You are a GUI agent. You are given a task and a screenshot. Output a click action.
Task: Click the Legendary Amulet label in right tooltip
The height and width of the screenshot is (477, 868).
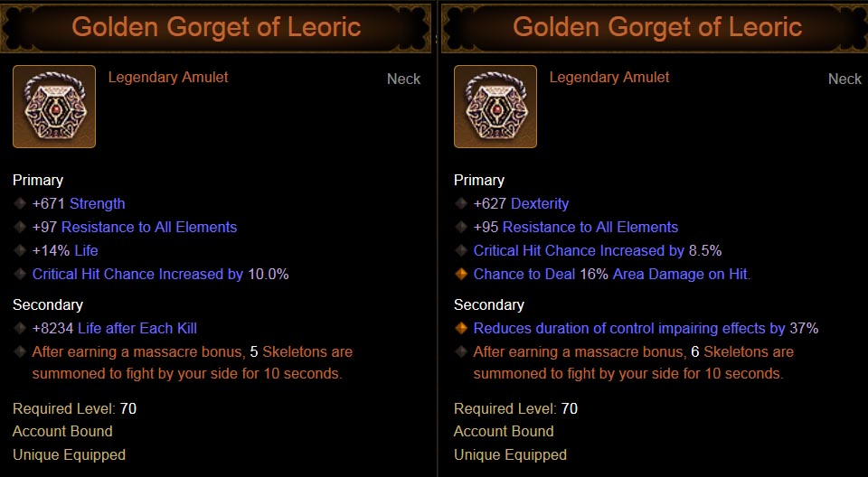[609, 77]
